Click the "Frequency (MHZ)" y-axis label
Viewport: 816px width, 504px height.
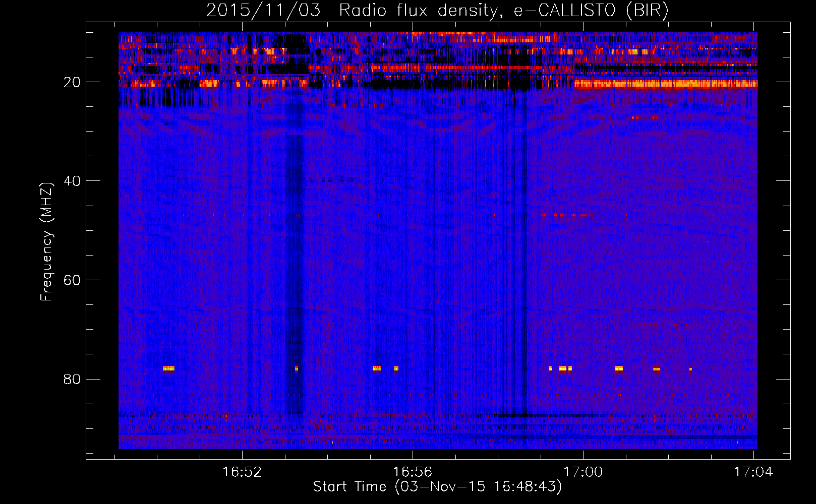coord(46,242)
